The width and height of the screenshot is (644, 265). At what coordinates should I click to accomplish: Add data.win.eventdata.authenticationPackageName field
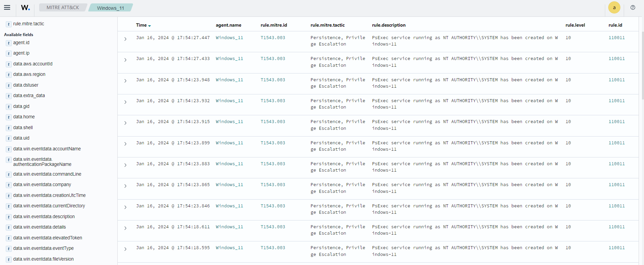(x=42, y=162)
